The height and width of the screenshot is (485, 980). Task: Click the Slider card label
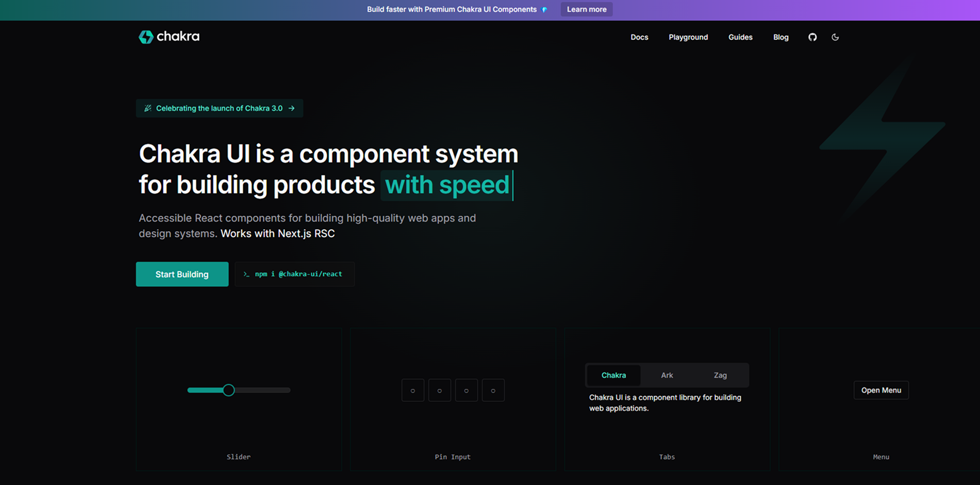coord(239,457)
